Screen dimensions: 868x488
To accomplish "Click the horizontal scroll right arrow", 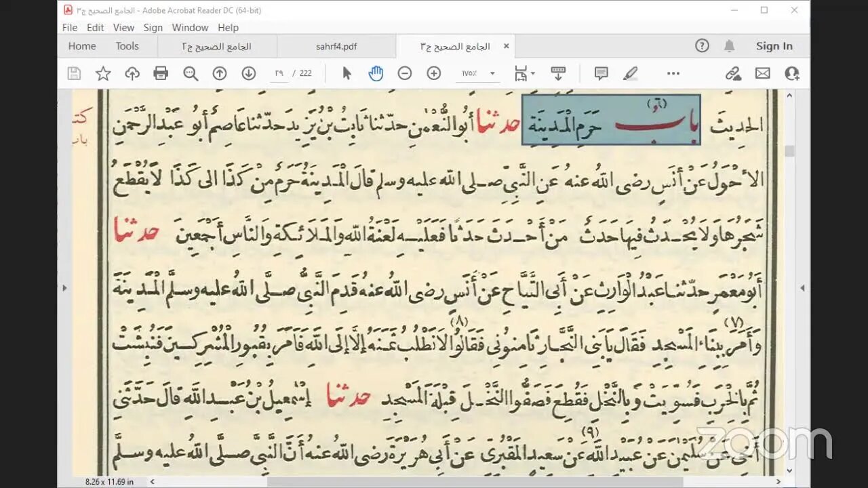I will click(x=780, y=482).
